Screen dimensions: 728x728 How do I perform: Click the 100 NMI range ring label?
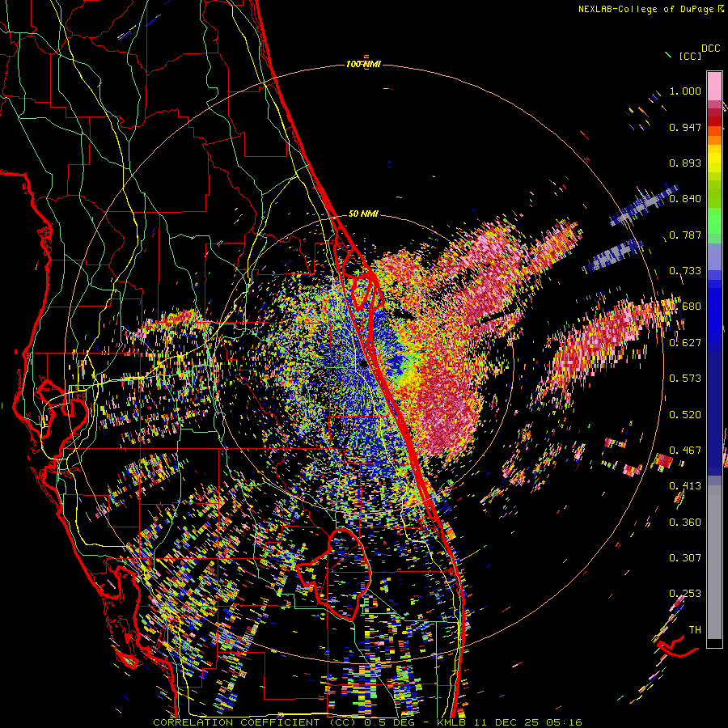click(x=363, y=64)
